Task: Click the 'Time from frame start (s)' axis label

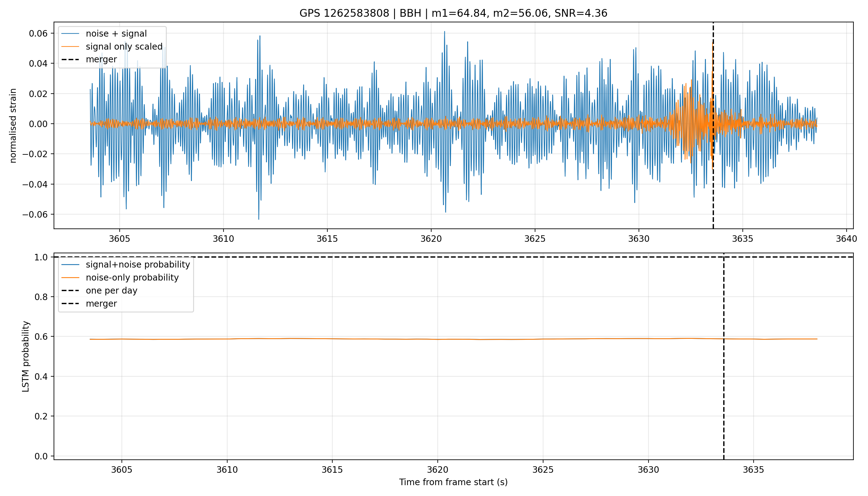Action: 454,482
